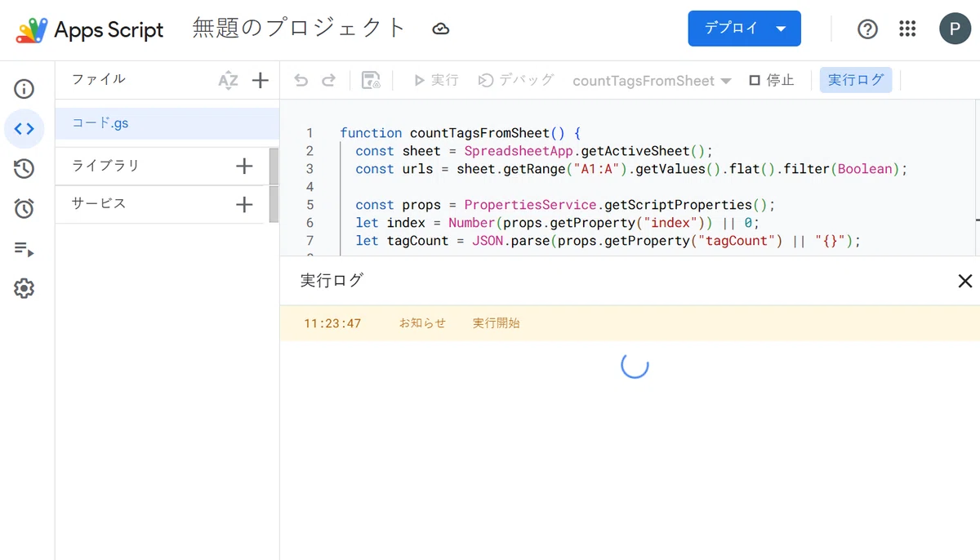980x560 pixels.
Task: Click the 実行開始 log message
Action: 496,323
